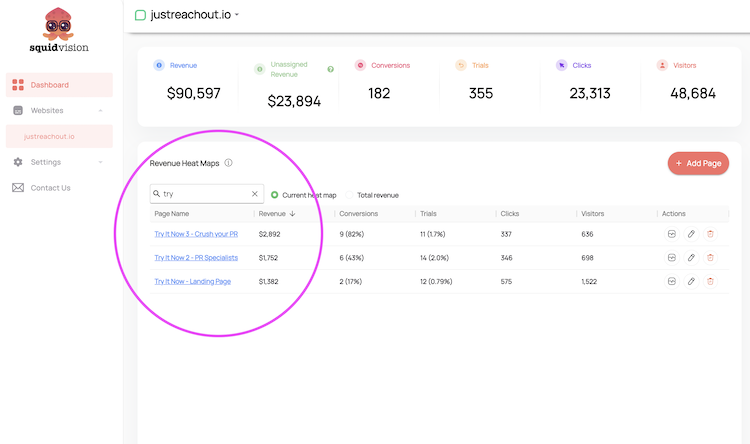The image size is (750, 444).
Task: Collapse the Websites sidebar section
Action: click(x=101, y=111)
